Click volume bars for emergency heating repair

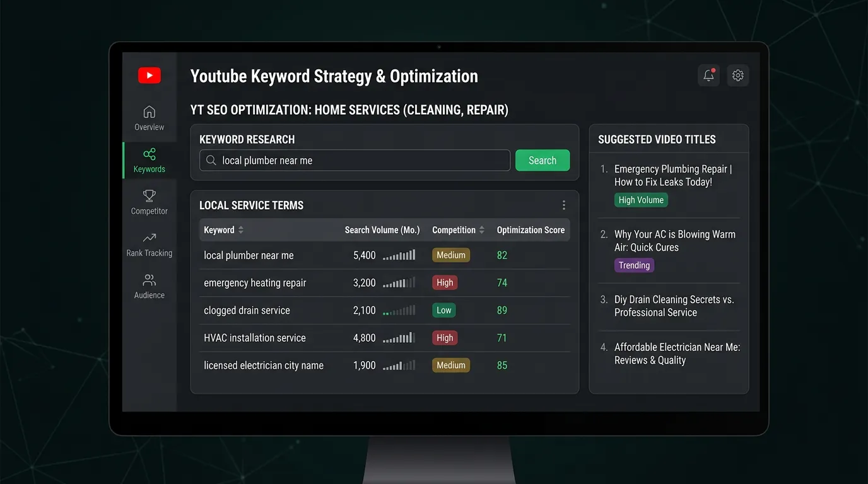click(x=399, y=283)
